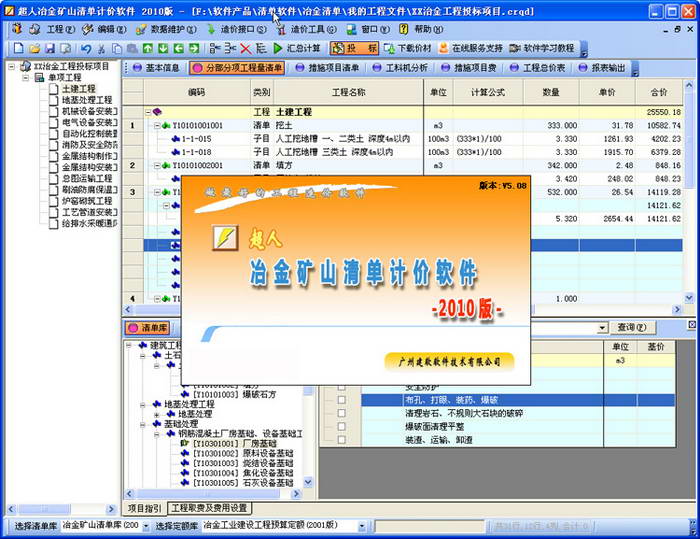Click the 清单库 tree scroll-down arrow

(x=308, y=482)
